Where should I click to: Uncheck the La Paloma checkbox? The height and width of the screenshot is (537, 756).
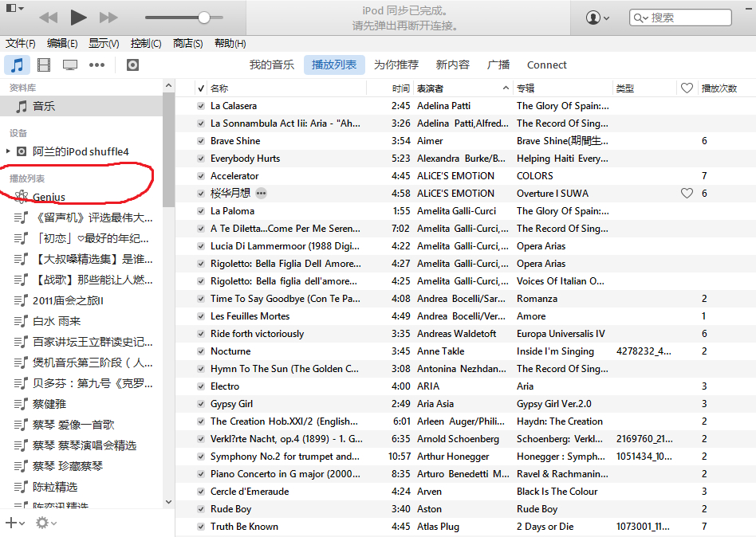coord(201,211)
